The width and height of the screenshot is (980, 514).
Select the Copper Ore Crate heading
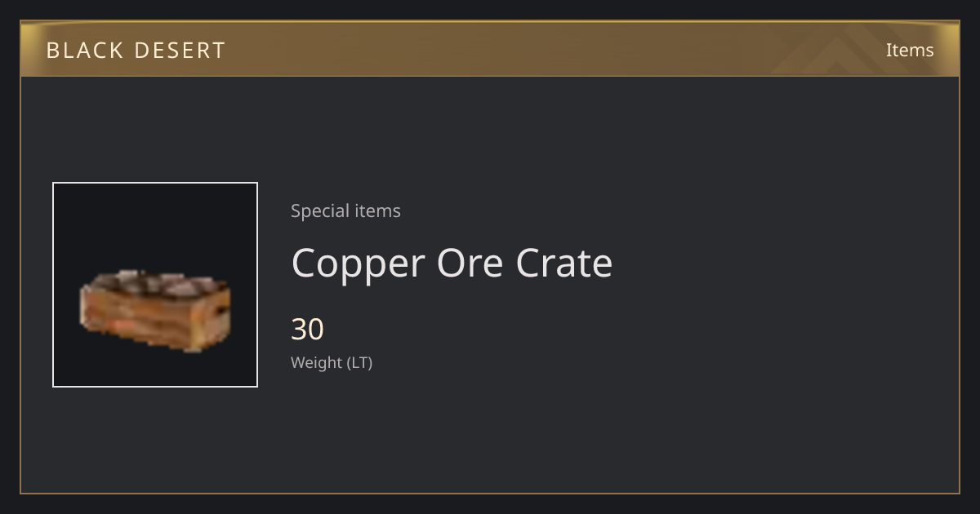tap(452, 263)
